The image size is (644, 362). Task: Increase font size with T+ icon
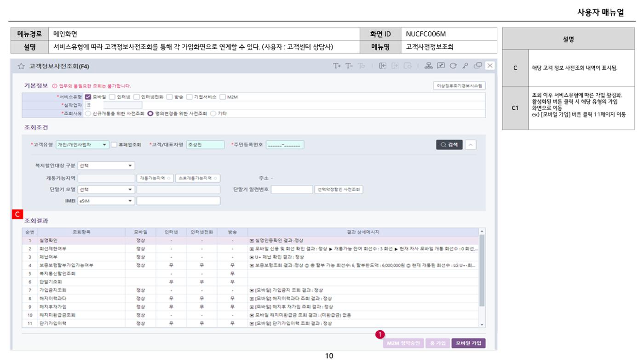(337, 66)
